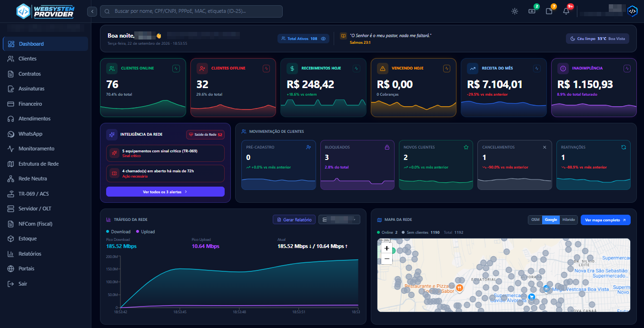644x328 pixels.
Task: Open Monitoramento page
Action: [46, 149]
